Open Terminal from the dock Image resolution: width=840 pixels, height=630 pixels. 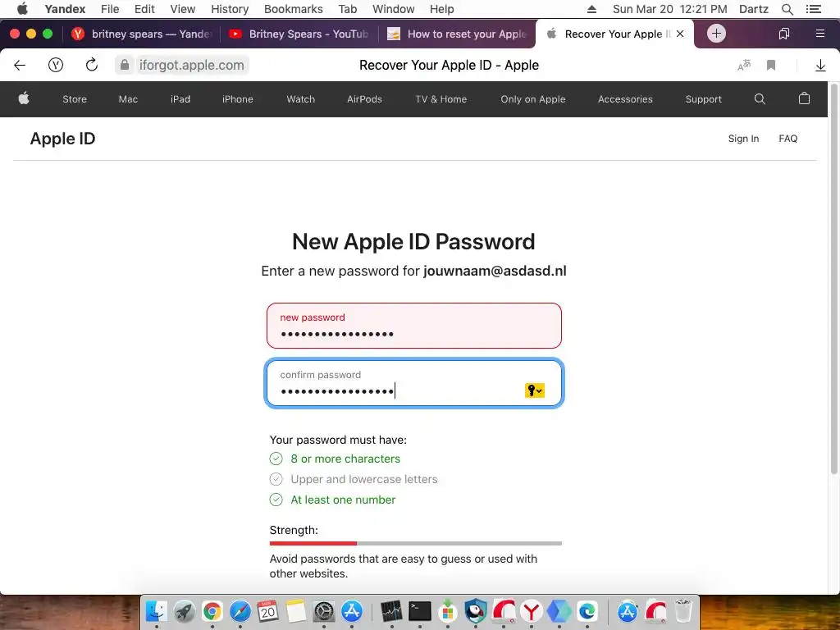(x=419, y=610)
